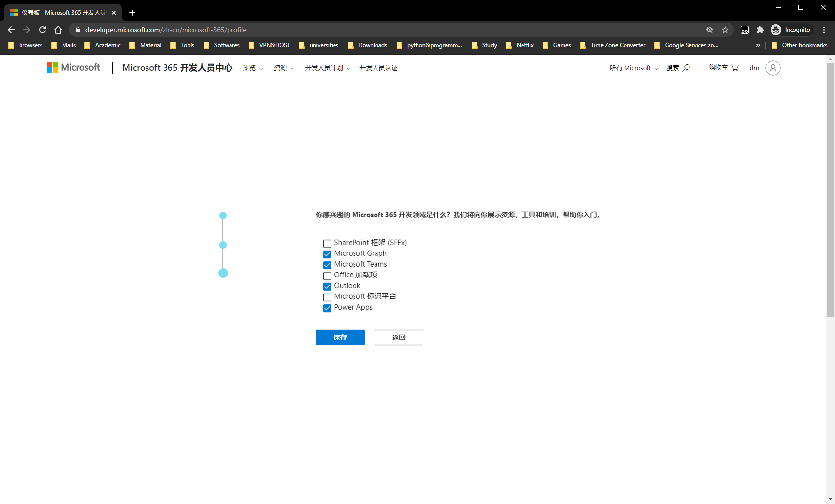Check the SharePoint 框架 (SPFx) checkbox
This screenshot has height=504, width=835.
click(327, 243)
